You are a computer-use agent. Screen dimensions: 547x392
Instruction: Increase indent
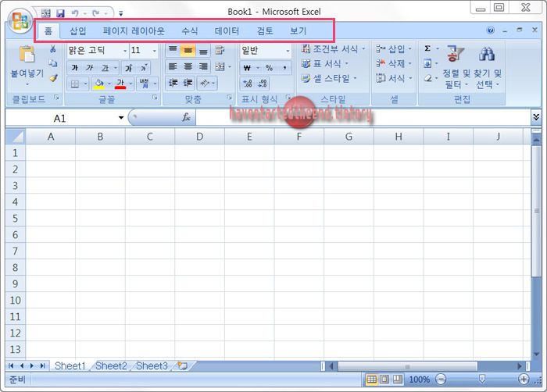click(x=188, y=83)
